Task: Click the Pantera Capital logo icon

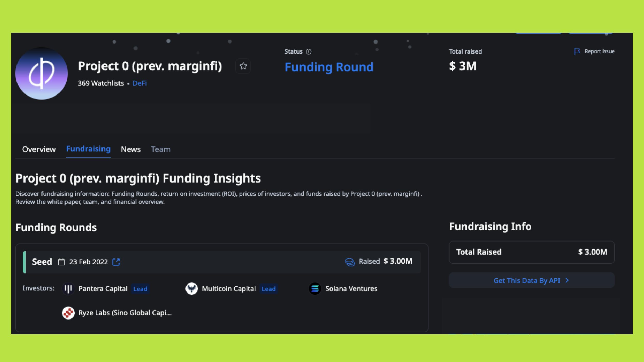Action: point(68,289)
